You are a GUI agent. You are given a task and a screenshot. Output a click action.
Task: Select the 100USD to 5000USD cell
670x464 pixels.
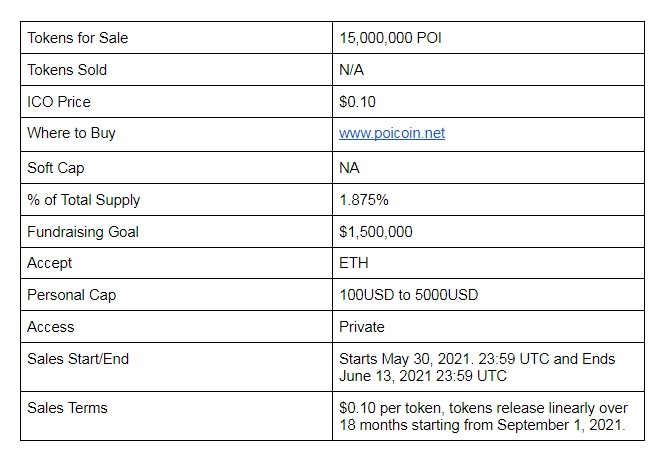pos(488,295)
